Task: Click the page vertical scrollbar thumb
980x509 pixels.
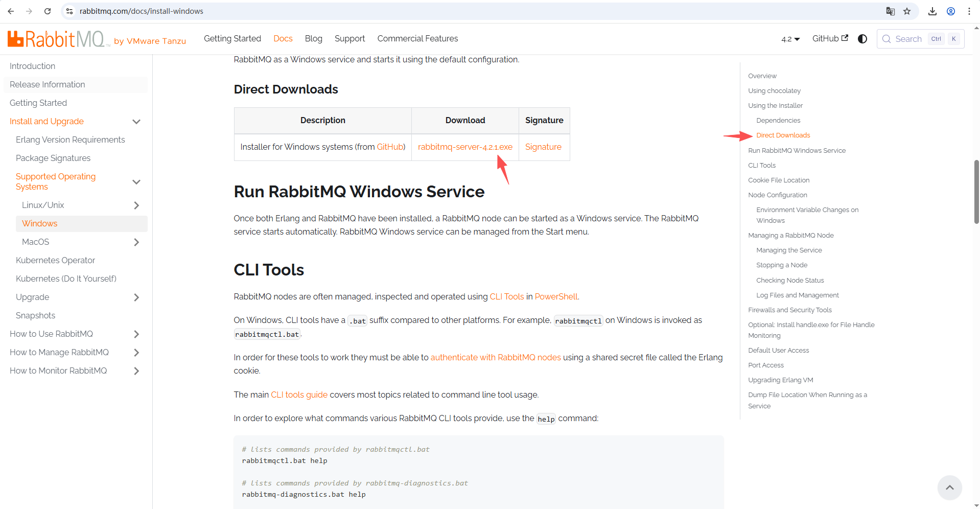Action: pos(976,192)
